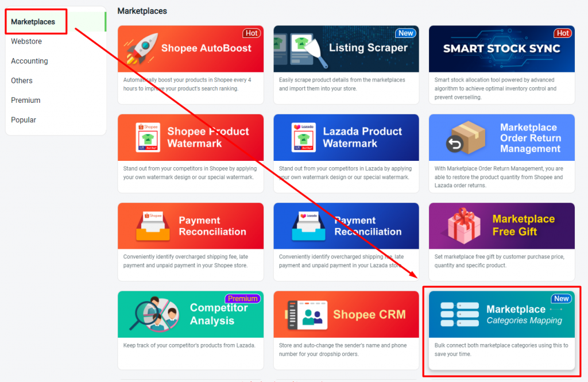Click the Marketplace Free Gift box icon

tap(463, 226)
